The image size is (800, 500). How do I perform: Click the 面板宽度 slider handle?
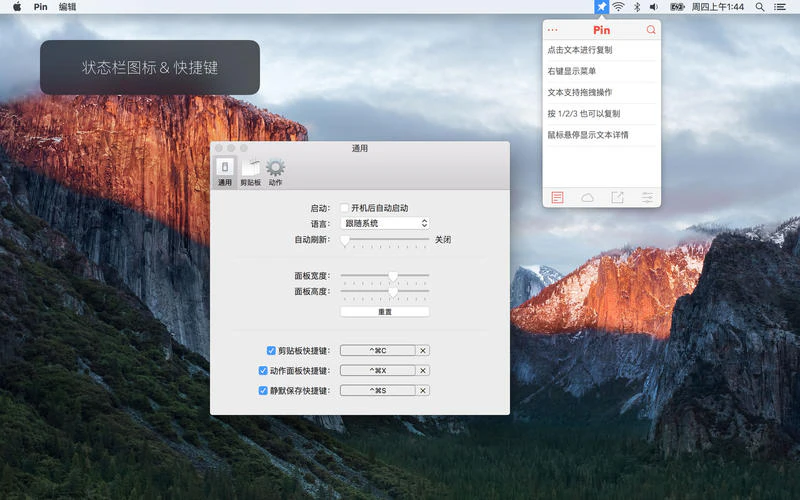(x=393, y=276)
